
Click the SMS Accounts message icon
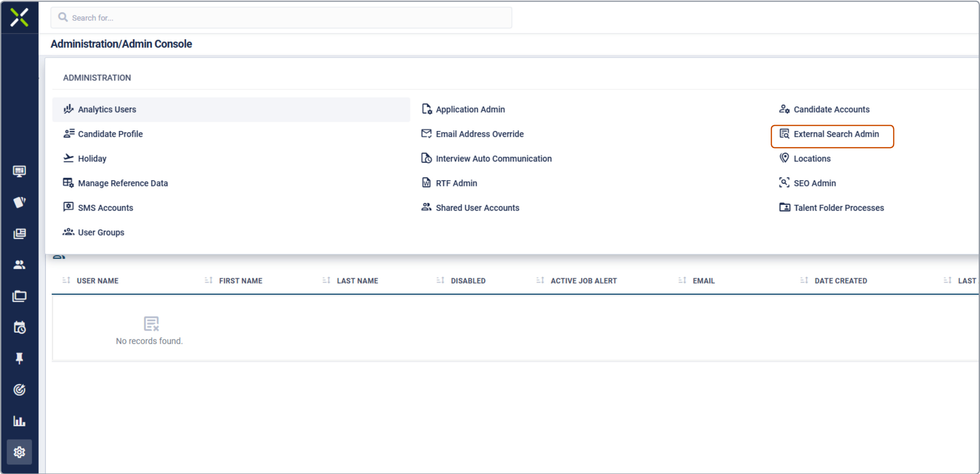pos(69,207)
